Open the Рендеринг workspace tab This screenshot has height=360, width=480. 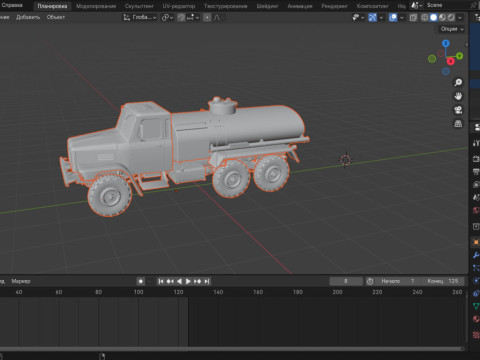coord(334,6)
